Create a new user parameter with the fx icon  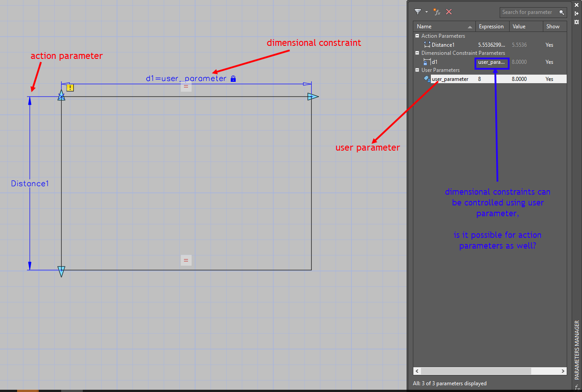pyautogui.click(x=437, y=12)
